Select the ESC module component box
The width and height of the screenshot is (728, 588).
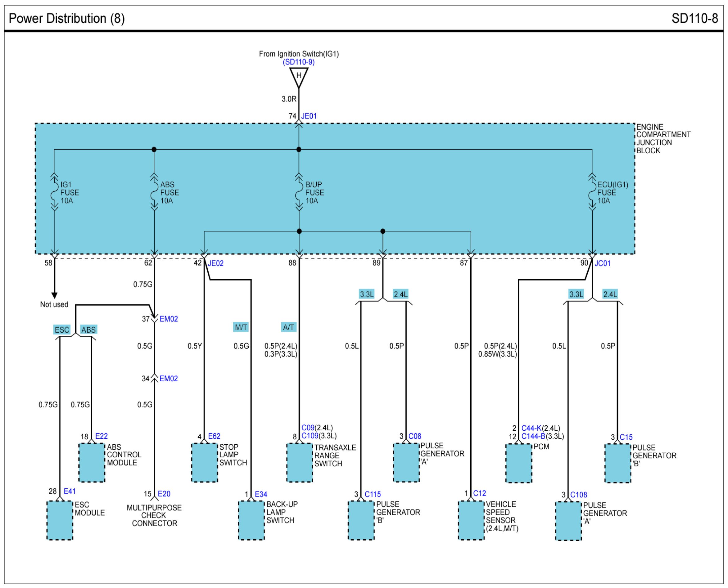pos(60,520)
